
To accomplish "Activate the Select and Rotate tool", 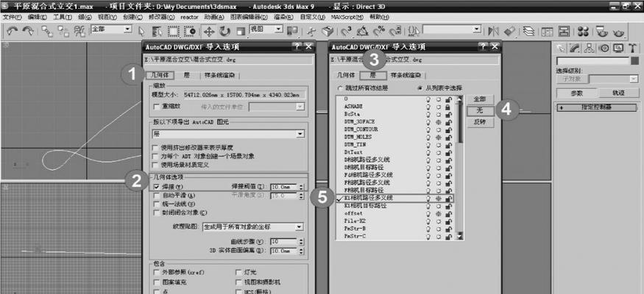I will (x=224, y=32).
